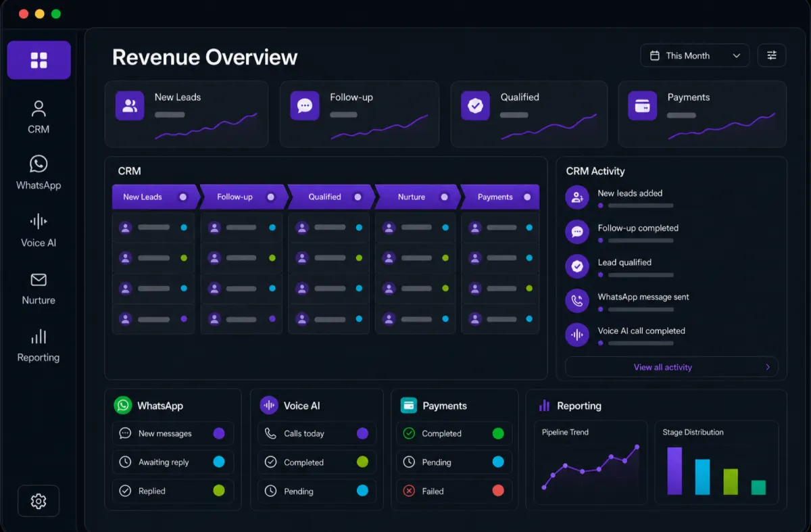Open the Completed row in Payments panel
This screenshot has height=532, width=811.
coord(454,433)
